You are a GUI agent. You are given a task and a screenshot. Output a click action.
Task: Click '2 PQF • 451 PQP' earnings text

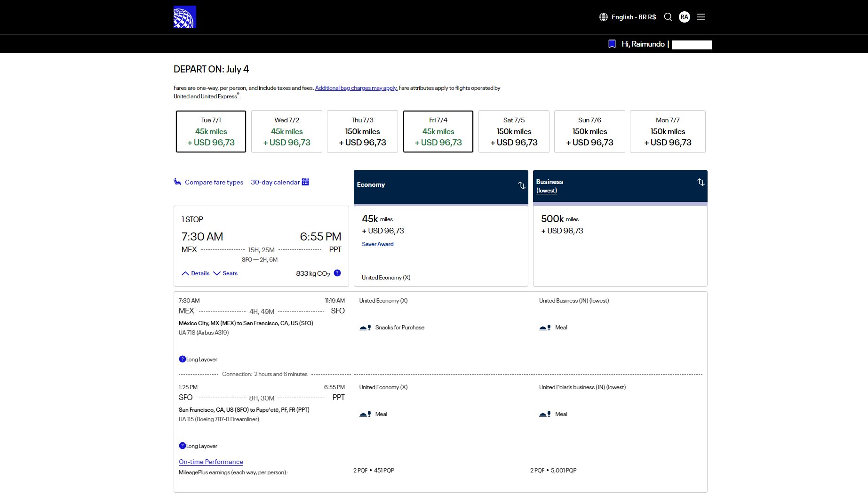click(374, 471)
